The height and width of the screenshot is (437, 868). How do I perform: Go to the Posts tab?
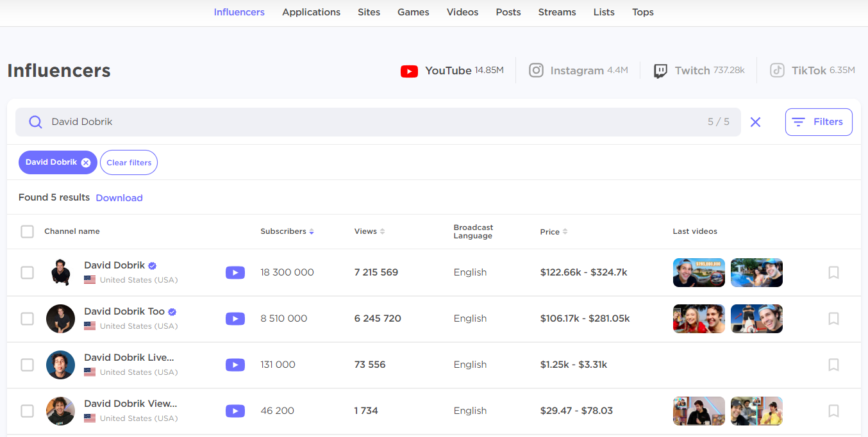tap(508, 12)
